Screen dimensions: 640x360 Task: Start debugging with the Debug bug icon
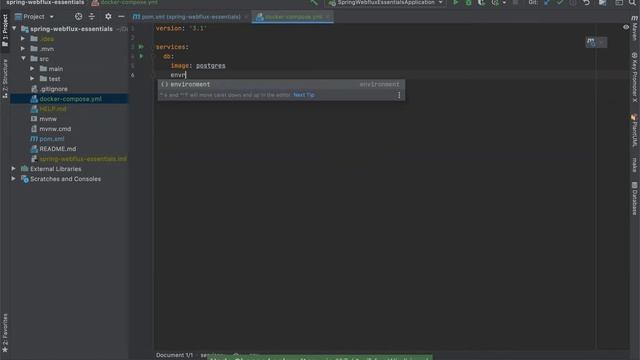(469, 2)
